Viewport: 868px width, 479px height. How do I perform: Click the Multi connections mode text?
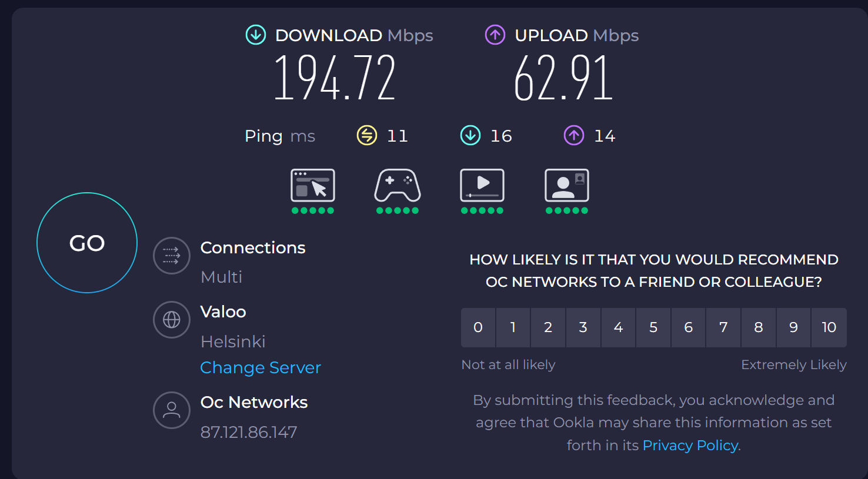tap(222, 277)
